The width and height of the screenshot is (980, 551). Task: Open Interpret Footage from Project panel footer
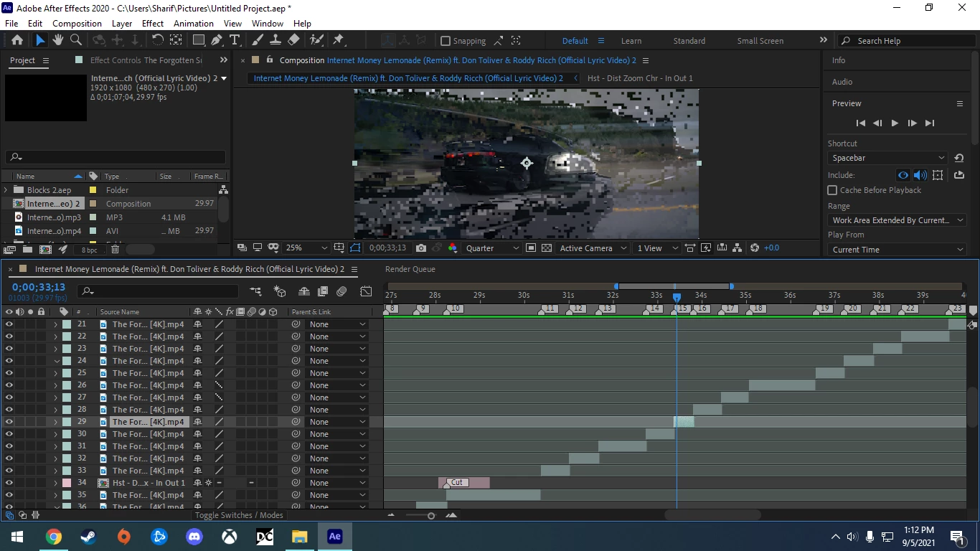coord(9,250)
